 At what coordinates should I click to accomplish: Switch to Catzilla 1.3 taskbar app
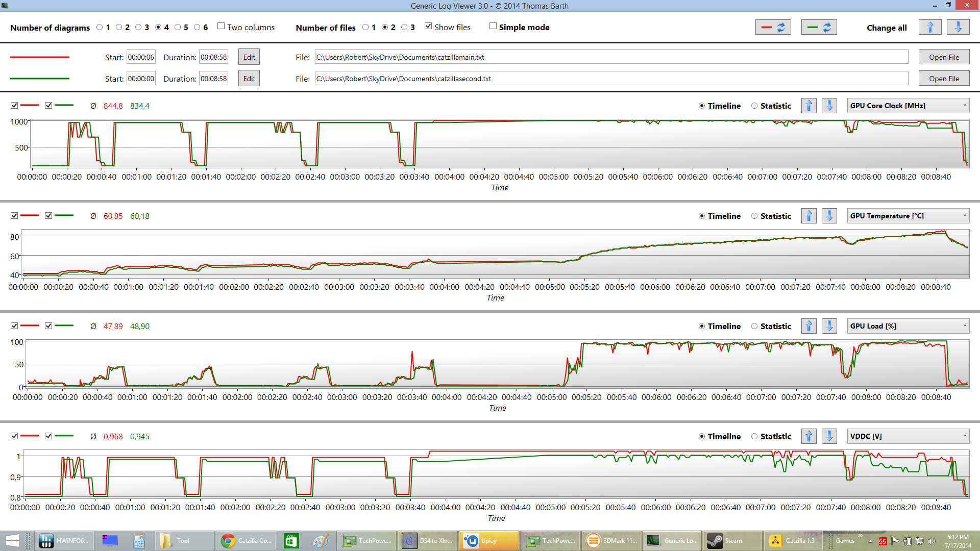pyautogui.click(x=793, y=541)
